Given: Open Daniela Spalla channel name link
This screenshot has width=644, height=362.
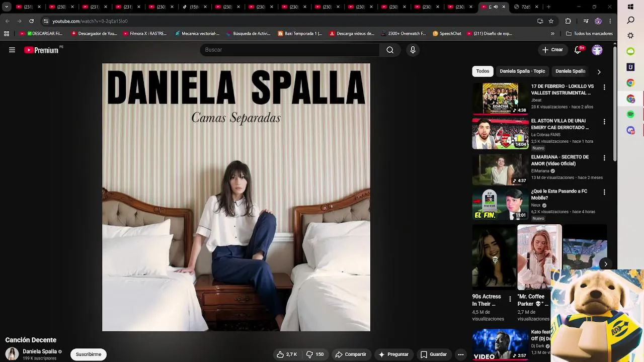Looking at the screenshot, I should tap(40, 351).
